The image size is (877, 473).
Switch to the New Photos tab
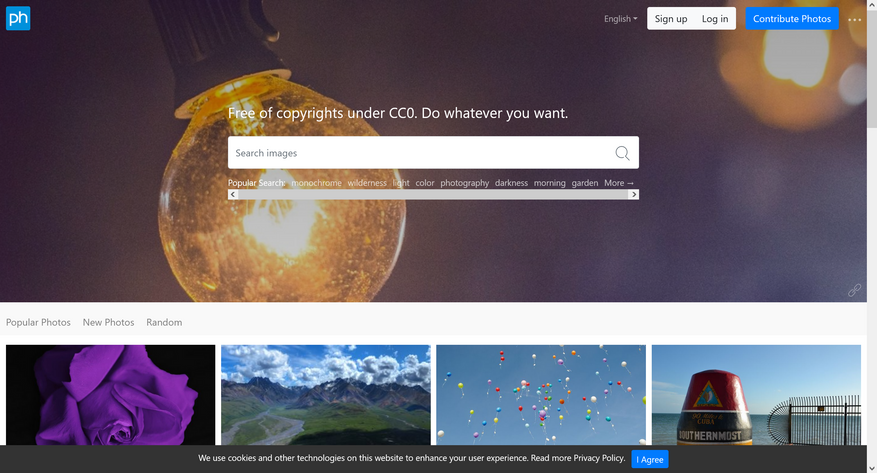pyautogui.click(x=109, y=323)
